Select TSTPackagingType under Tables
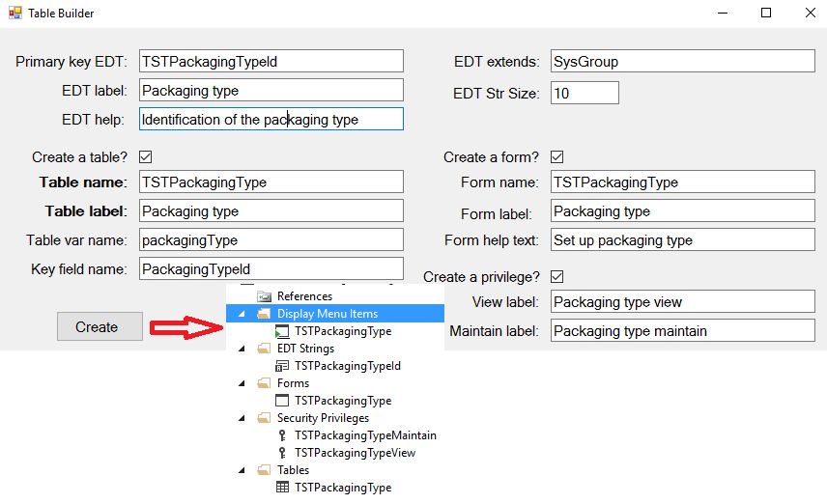The width and height of the screenshot is (827, 504). (343, 488)
